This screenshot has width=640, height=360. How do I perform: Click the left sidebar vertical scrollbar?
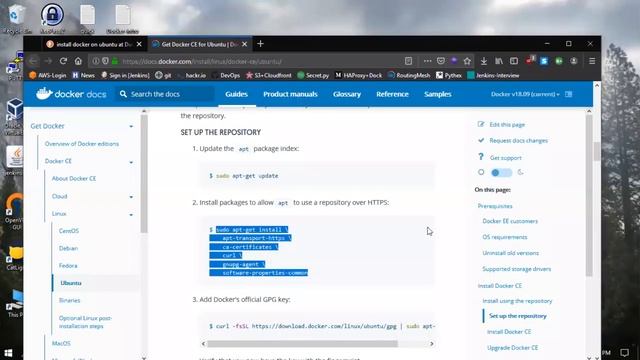point(144,173)
